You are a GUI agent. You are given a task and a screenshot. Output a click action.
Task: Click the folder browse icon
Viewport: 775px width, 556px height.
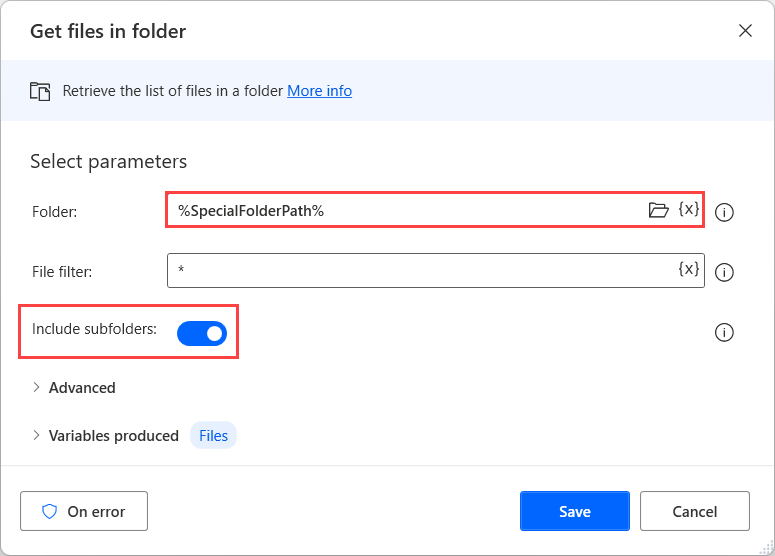pos(658,210)
